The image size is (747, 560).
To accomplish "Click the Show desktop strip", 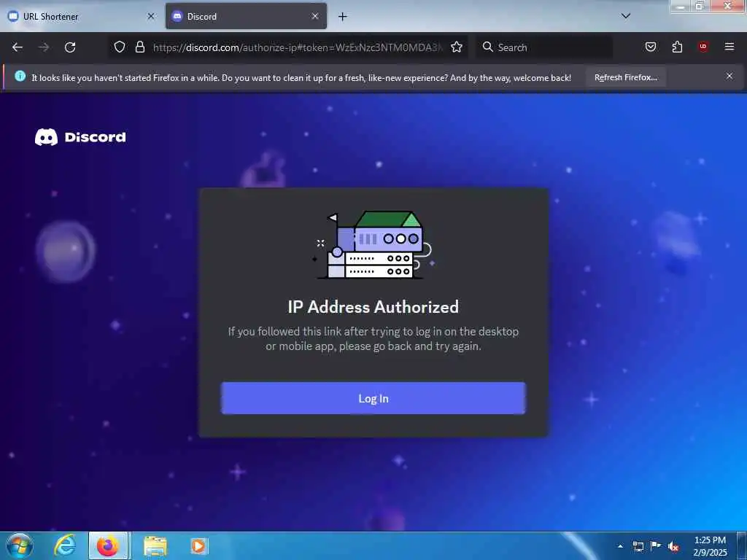I will pos(742,545).
